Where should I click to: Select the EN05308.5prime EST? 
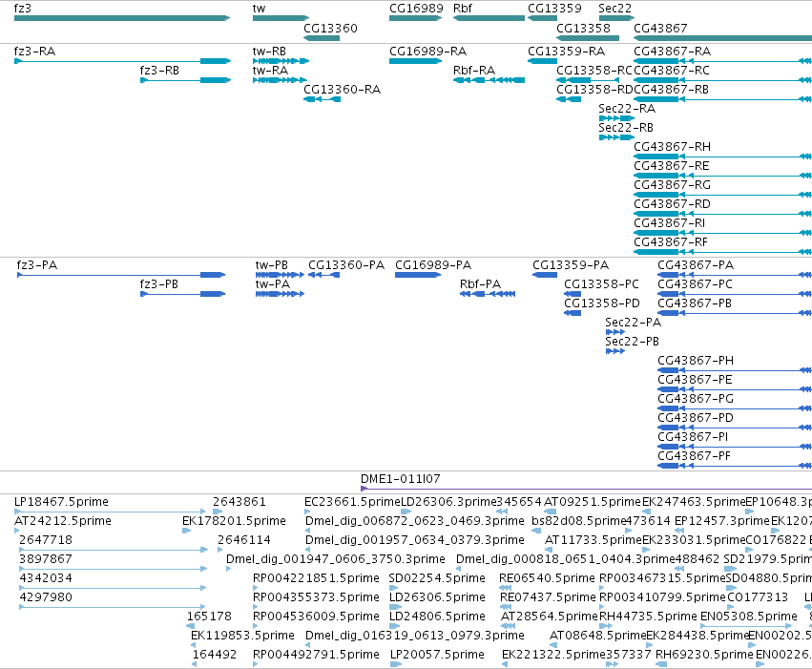746,626
